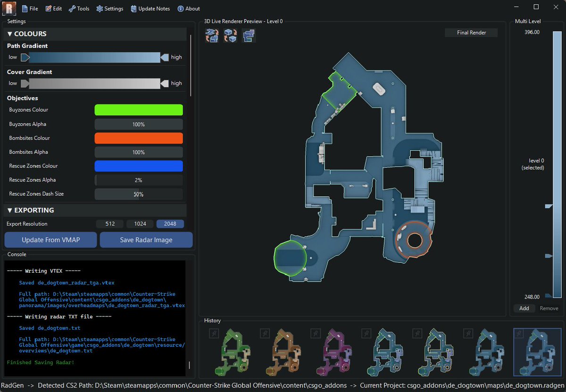Click the Cover Gradient high handle
Image resolution: width=566 pixels, height=392 pixels.
[x=165, y=83]
